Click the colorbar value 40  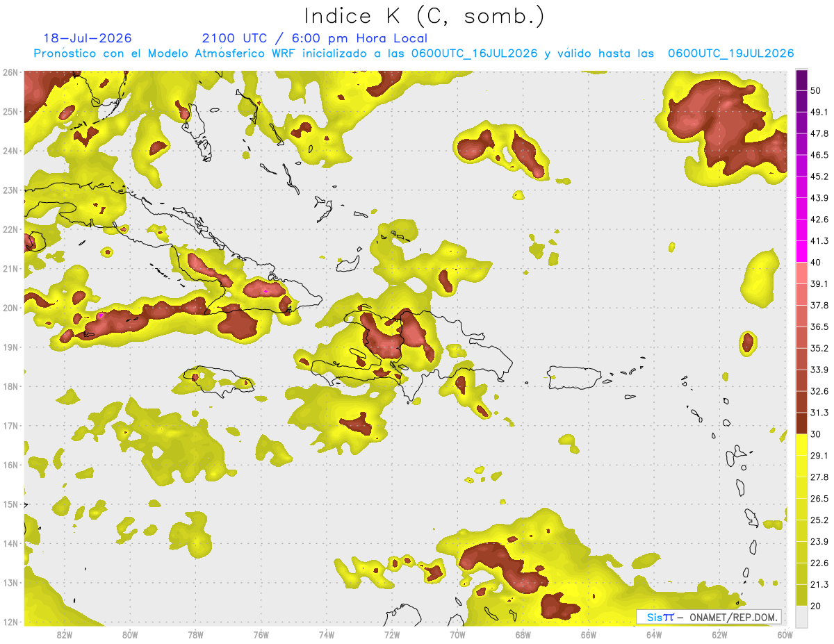click(x=816, y=262)
